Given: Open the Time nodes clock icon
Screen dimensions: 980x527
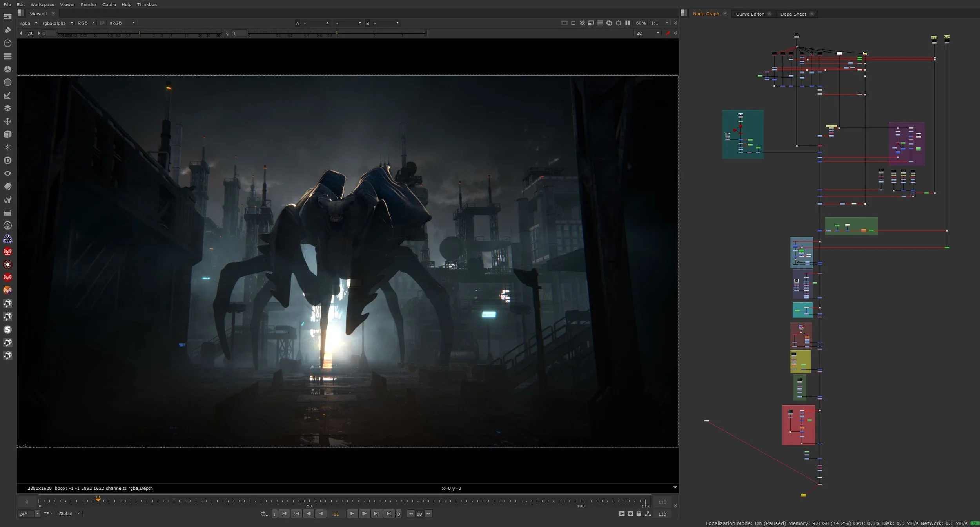Looking at the screenshot, I should (x=7, y=43).
